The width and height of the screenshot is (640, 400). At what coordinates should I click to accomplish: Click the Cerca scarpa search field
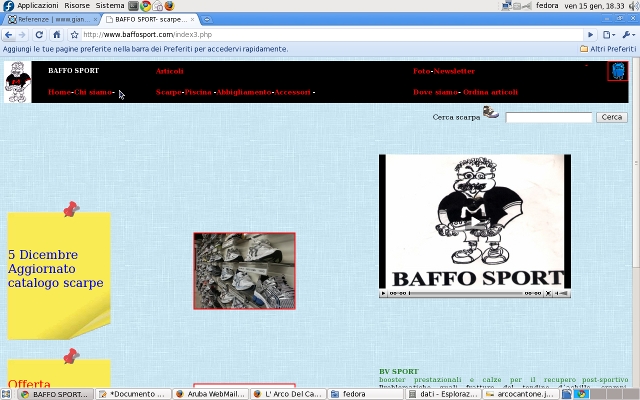pyautogui.click(x=549, y=118)
